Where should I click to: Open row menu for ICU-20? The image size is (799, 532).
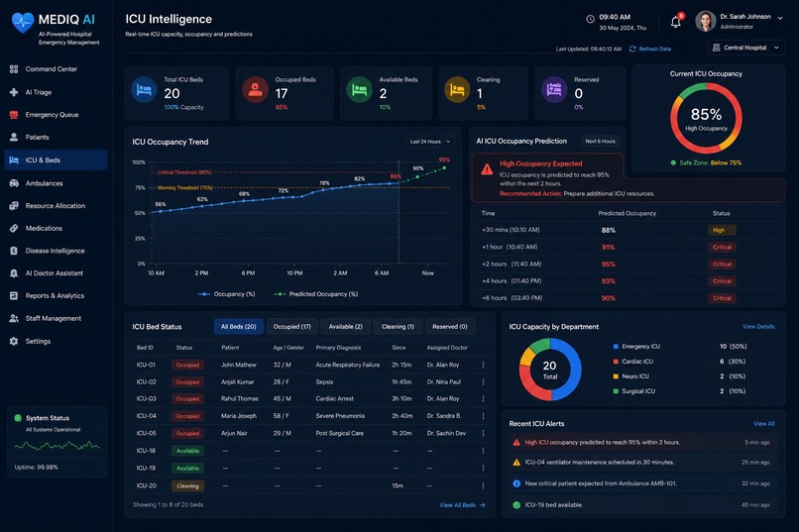point(483,485)
